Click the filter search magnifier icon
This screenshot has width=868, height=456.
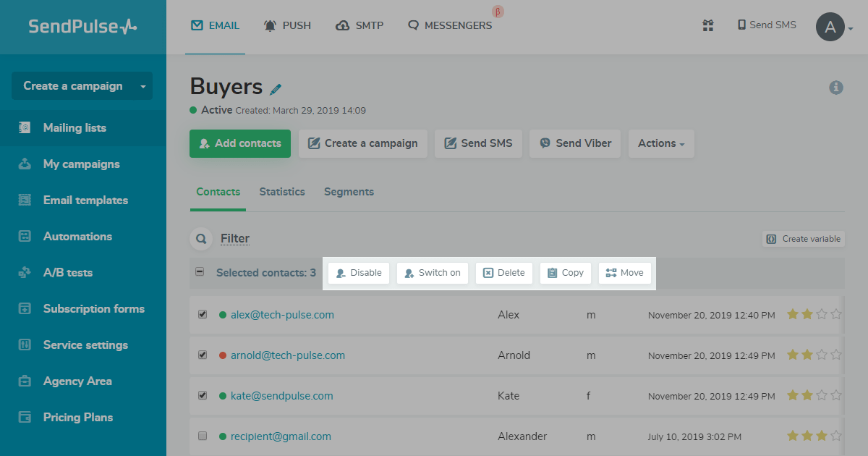(x=200, y=239)
